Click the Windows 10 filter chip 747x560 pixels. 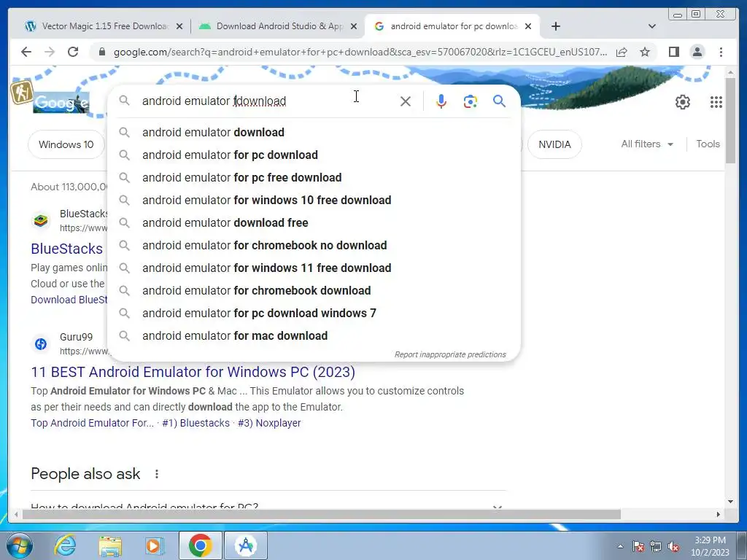point(66,144)
